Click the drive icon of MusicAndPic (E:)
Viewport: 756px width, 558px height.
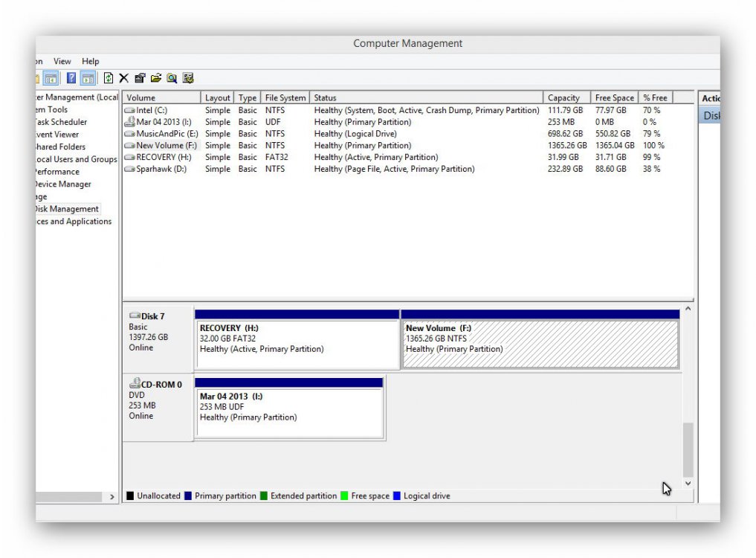pos(129,134)
